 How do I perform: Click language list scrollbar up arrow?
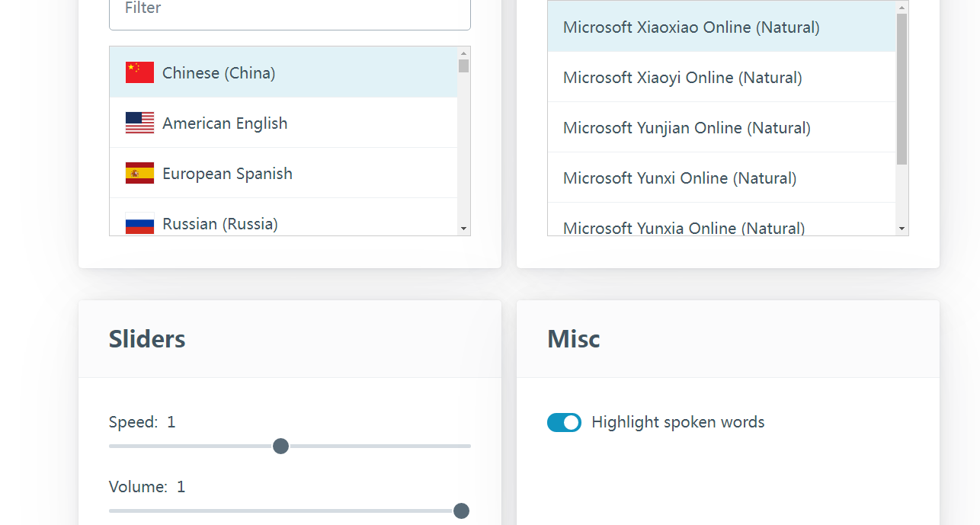(463, 53)
